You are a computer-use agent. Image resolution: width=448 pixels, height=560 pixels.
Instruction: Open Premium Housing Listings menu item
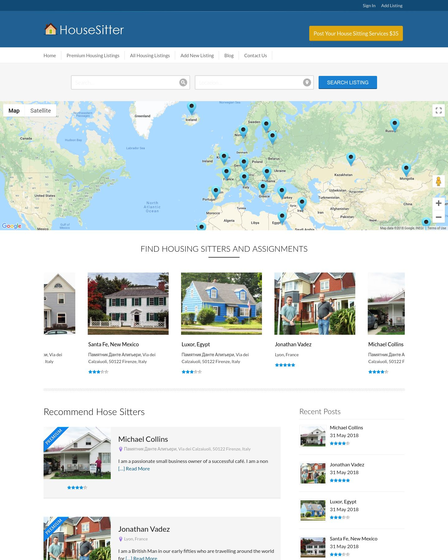(x=93, y=55)
